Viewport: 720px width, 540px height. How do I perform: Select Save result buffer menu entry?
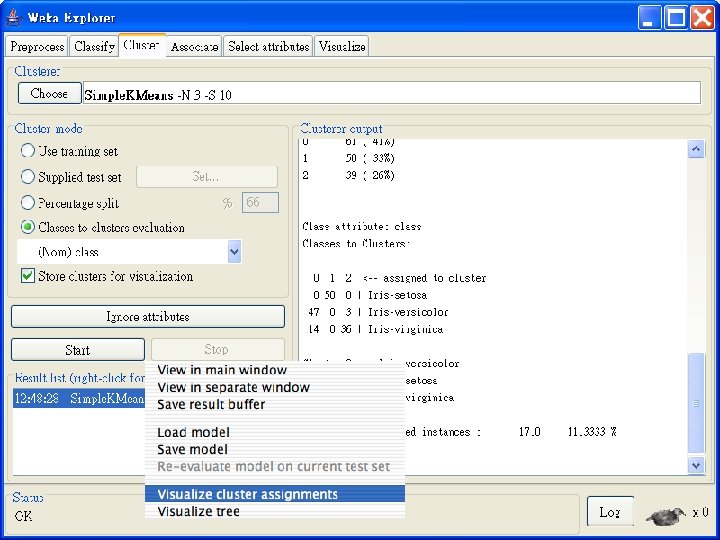pos(275,404)
